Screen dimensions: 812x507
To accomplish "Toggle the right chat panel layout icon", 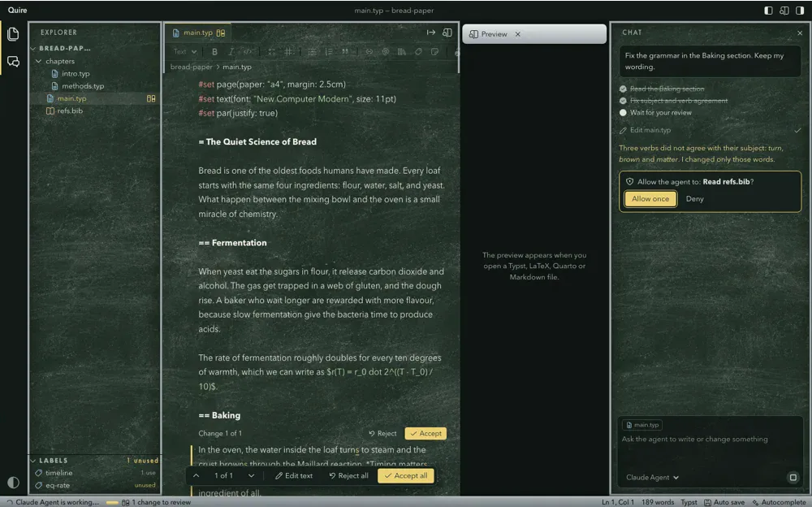I will [800, 11].
